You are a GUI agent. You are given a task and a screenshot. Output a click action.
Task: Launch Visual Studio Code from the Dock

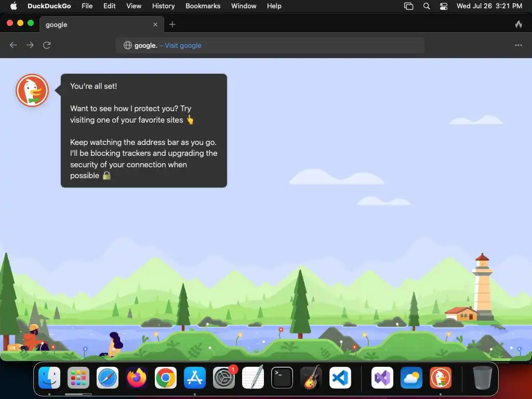[x=340, y=378]
